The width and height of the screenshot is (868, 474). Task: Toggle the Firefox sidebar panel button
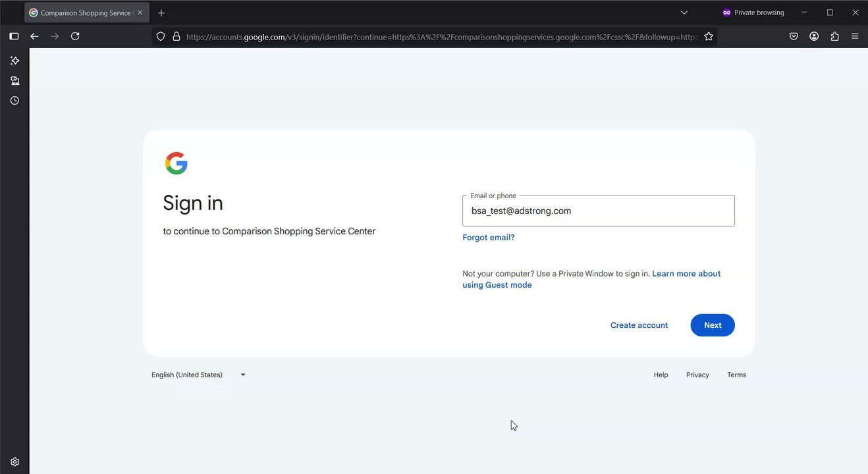click(14, 36)
